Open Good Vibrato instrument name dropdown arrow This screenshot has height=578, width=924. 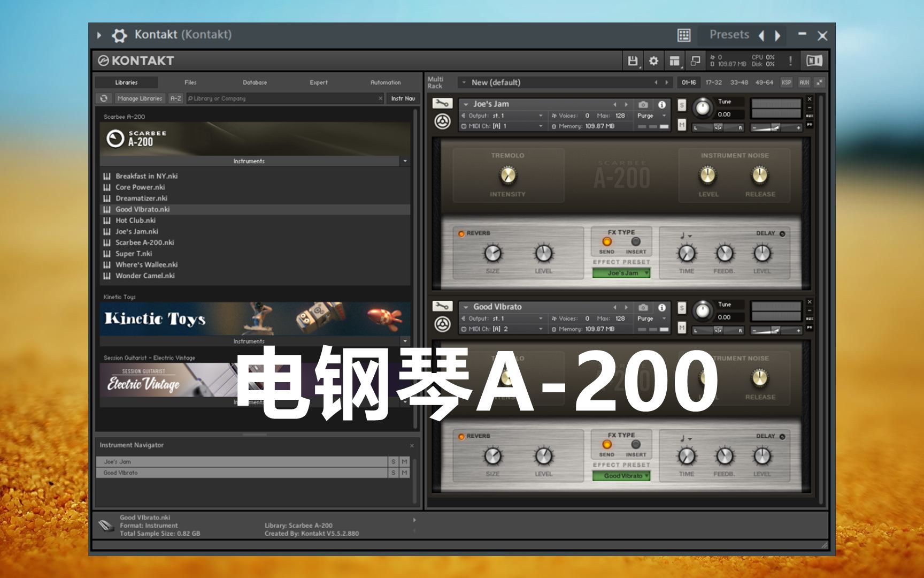(466, 307)
